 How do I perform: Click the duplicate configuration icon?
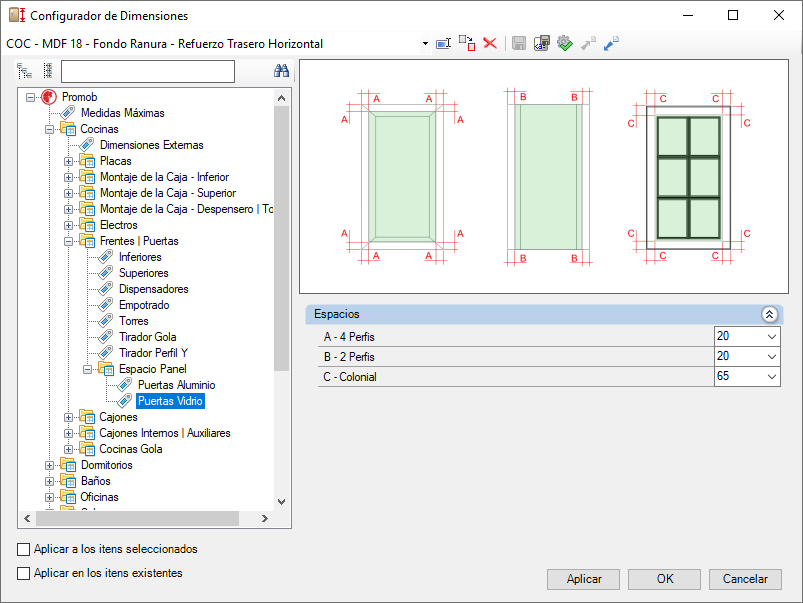[467, 43]
